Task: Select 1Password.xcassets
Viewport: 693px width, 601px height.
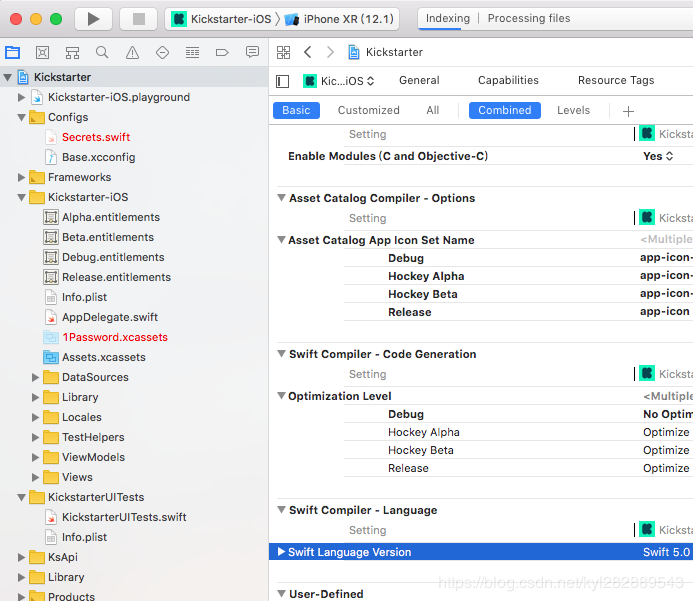Action: (115, 337)
